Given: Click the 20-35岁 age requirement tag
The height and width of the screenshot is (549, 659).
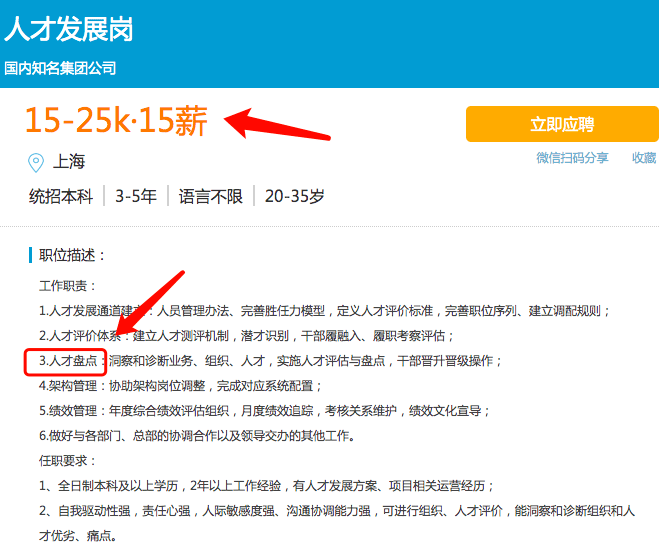Looking at the screenshot, I should [x=294, y=196].
